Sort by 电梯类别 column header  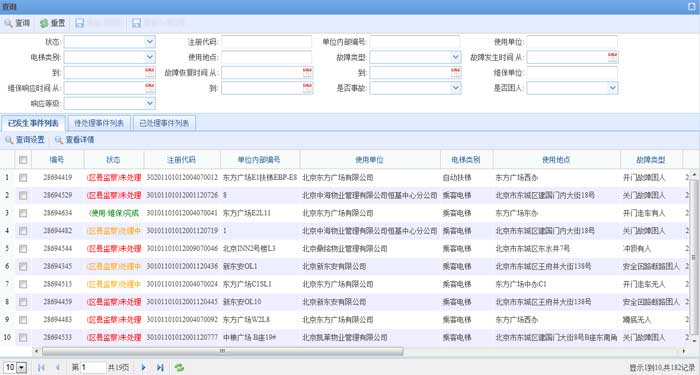pos(466,160)
